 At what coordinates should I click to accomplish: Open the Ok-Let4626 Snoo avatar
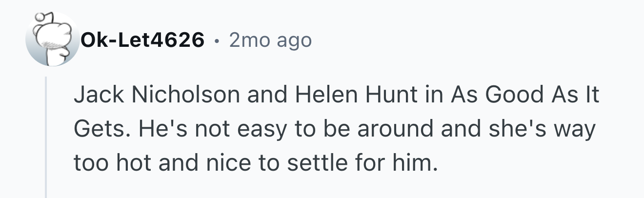52,40
